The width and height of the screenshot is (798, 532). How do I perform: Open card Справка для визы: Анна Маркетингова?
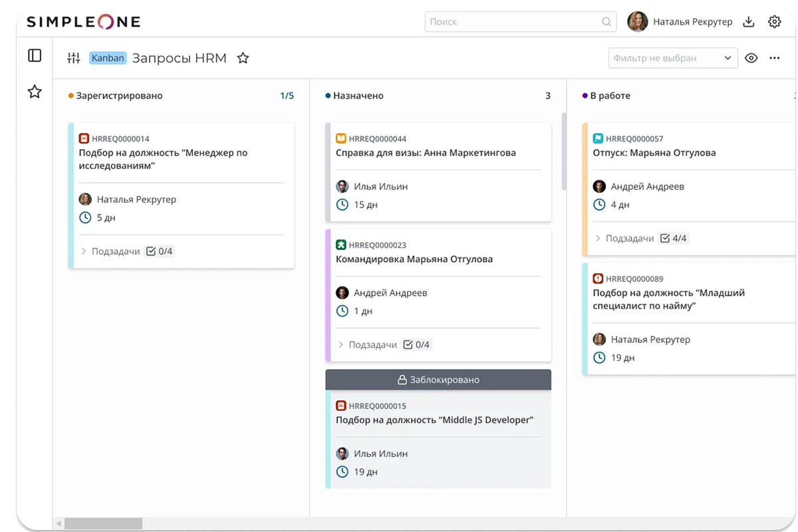tap(426, 153)
